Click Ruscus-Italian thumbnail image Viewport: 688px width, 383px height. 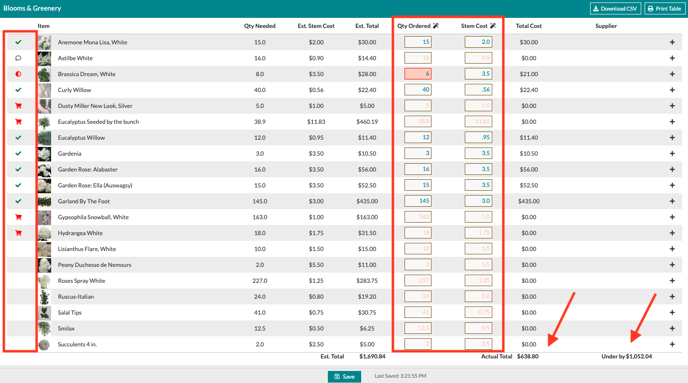pos(44,297)
